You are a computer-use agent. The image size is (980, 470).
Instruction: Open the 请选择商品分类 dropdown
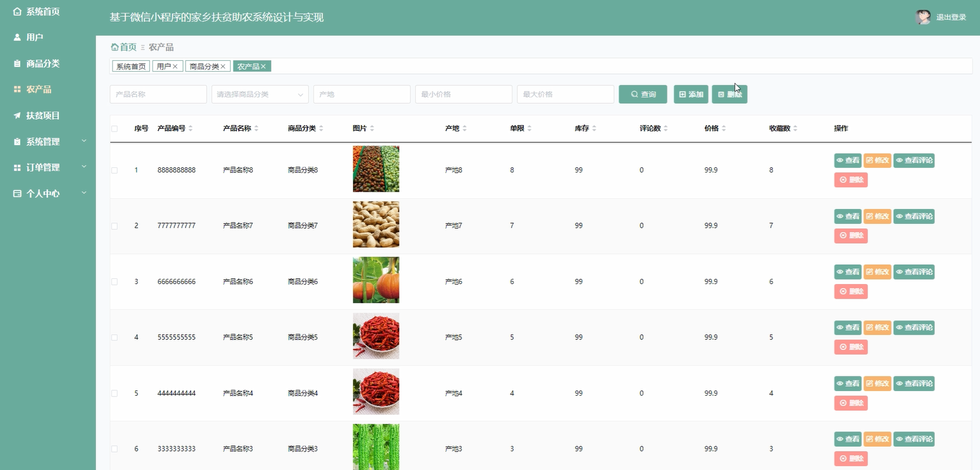click(x=260, y=94)
